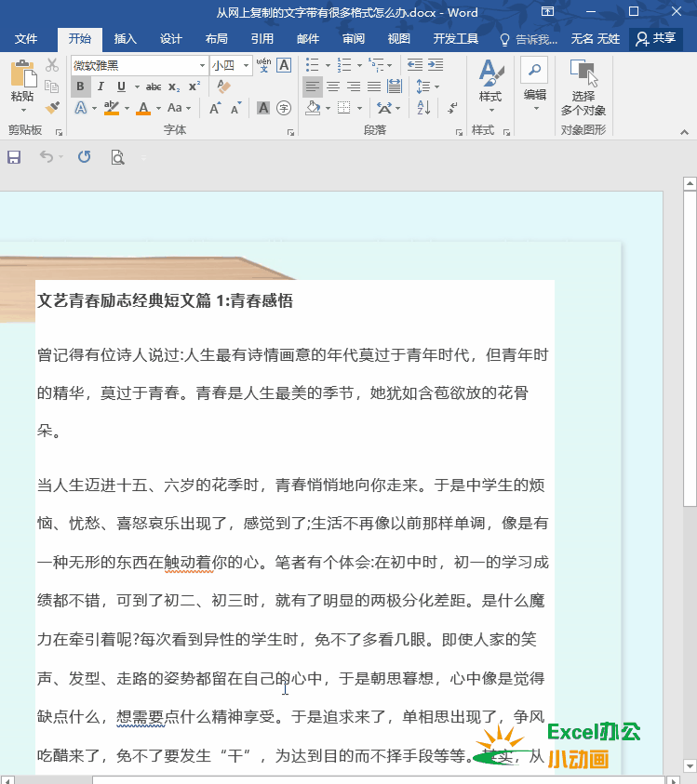697x784 pixels.
Task: Click the bullets list icon
Action: point(313,65)
